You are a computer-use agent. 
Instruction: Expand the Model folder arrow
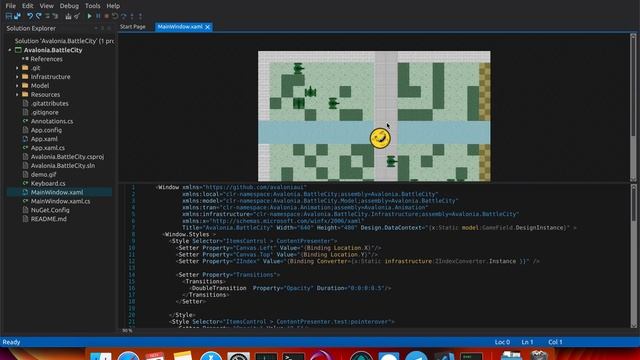click(x=17, y=86)
